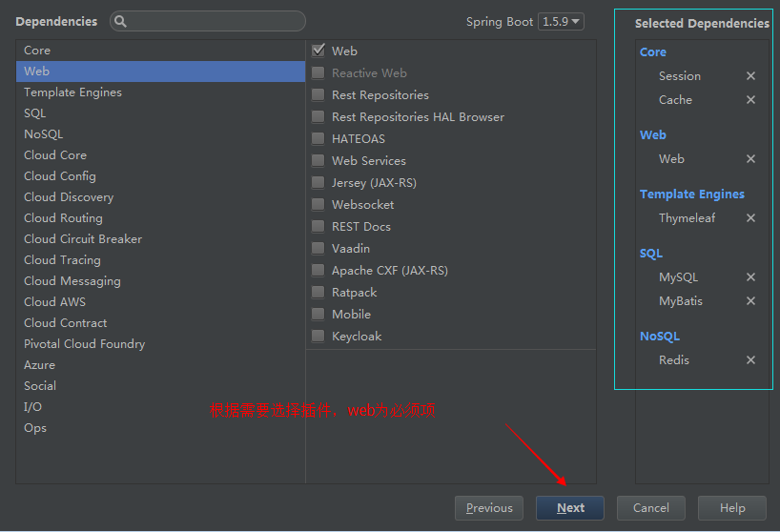Select the SQL category in the list

[x=160, y=113]
